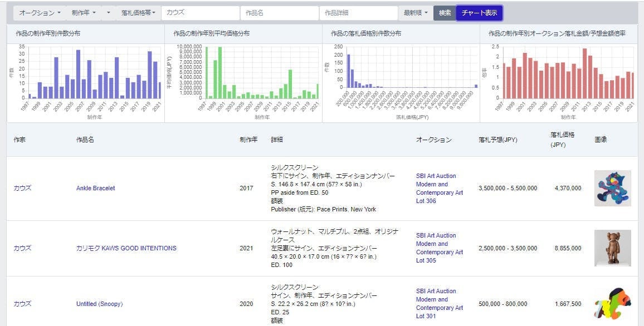Focus the 作品詳細 search field
The width and height of the screenshot is (644, 326).
click(x=359, y=13)
